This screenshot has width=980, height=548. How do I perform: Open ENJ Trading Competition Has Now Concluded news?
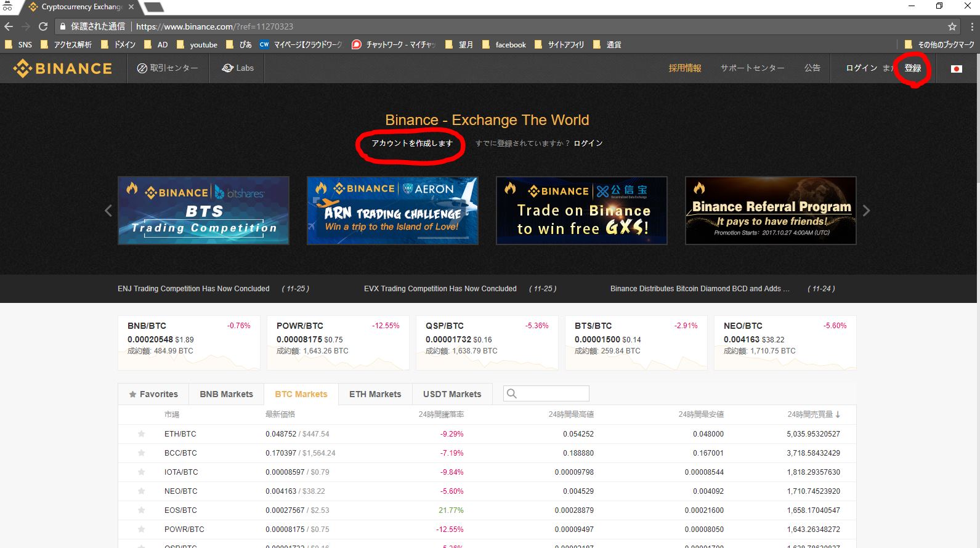tap(193, 289)
